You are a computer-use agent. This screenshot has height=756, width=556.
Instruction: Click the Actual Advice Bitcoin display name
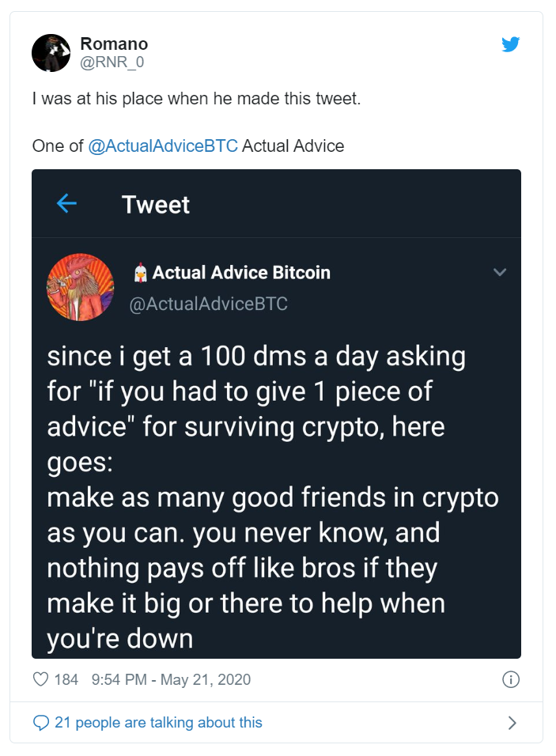(x=241, y=273)
